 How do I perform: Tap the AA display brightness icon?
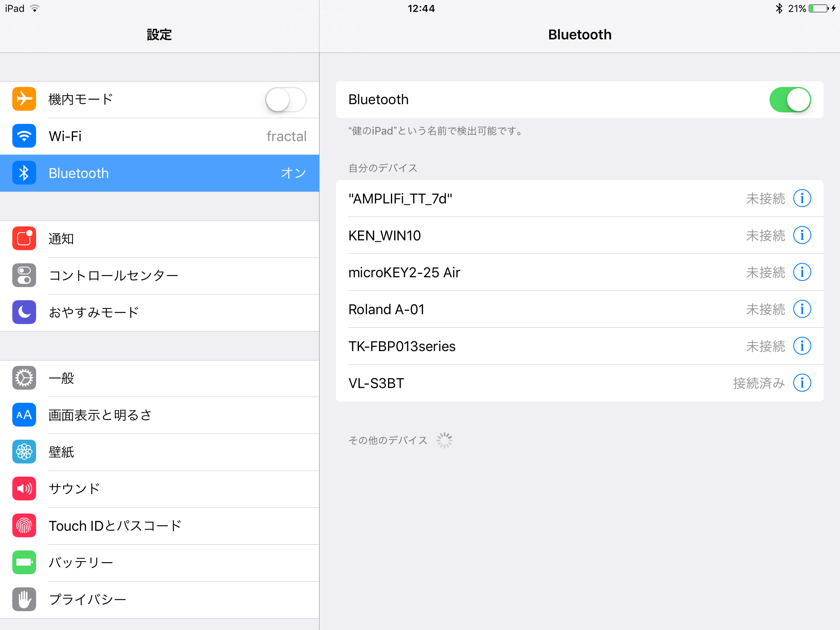[24, 415]
